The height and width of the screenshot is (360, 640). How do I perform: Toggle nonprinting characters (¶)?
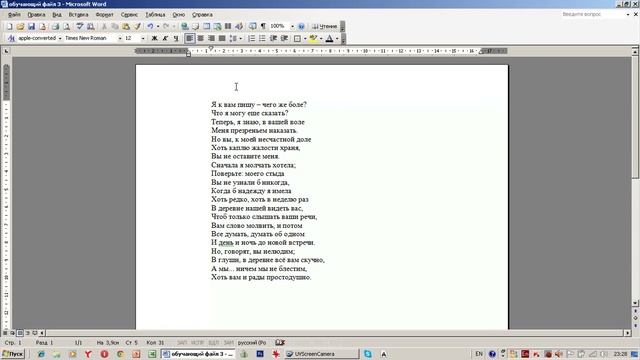pos(263,26)
